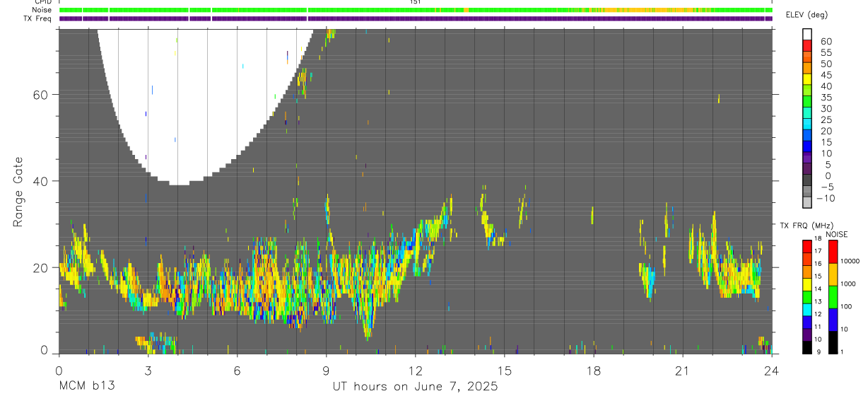Click the black bottom swatch of NOISE legend
The width and height of the screenshot is (868, 401).
(x=832, y=342)
